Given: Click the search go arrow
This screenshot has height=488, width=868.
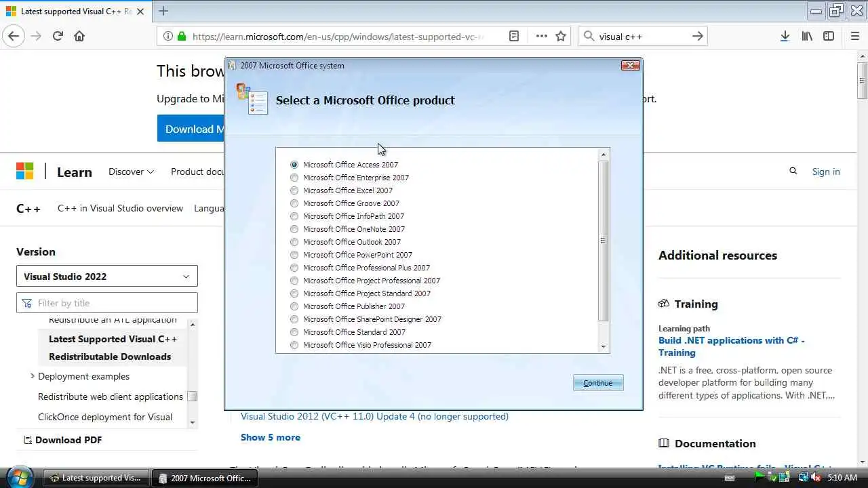Looking at the screenshot, I should click(697, 36).
